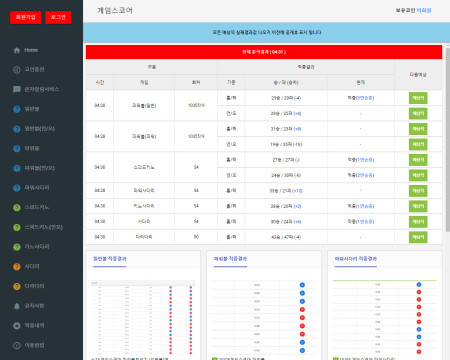This screenshot has width=450, height=360.
Task: Click the blue icon beside 파워사다리
Action: coord(17,188)
